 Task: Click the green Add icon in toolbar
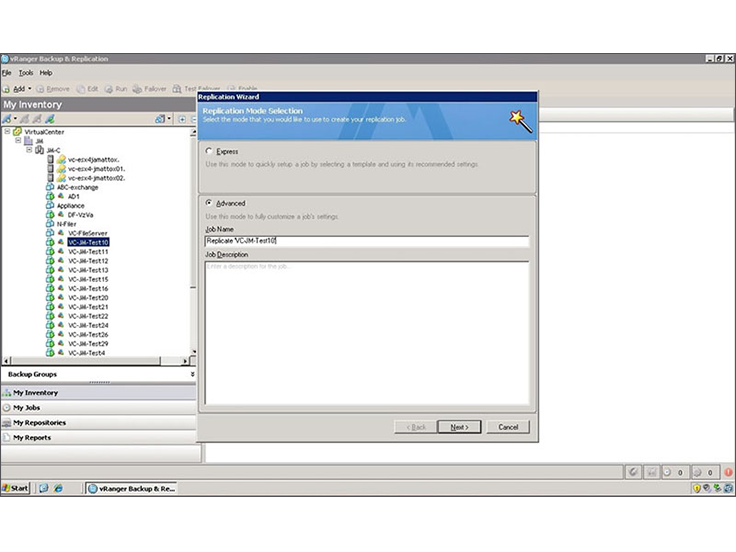pyautogui.click(x=6, y=89)
